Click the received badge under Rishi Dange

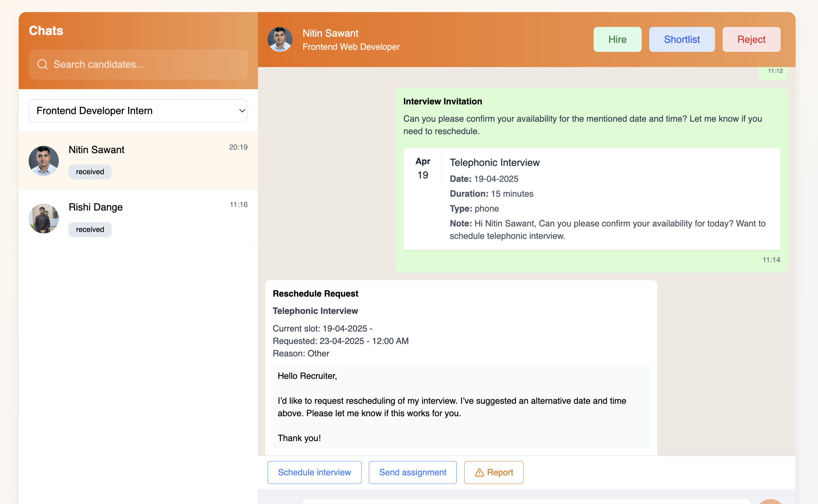[x=90, y=230]
